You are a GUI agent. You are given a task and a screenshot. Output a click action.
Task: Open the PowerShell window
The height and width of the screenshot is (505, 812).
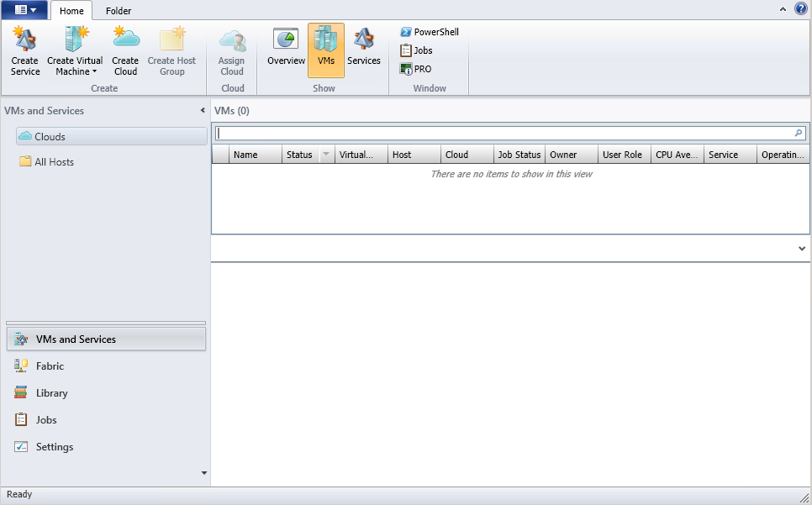tap(430, 32)
